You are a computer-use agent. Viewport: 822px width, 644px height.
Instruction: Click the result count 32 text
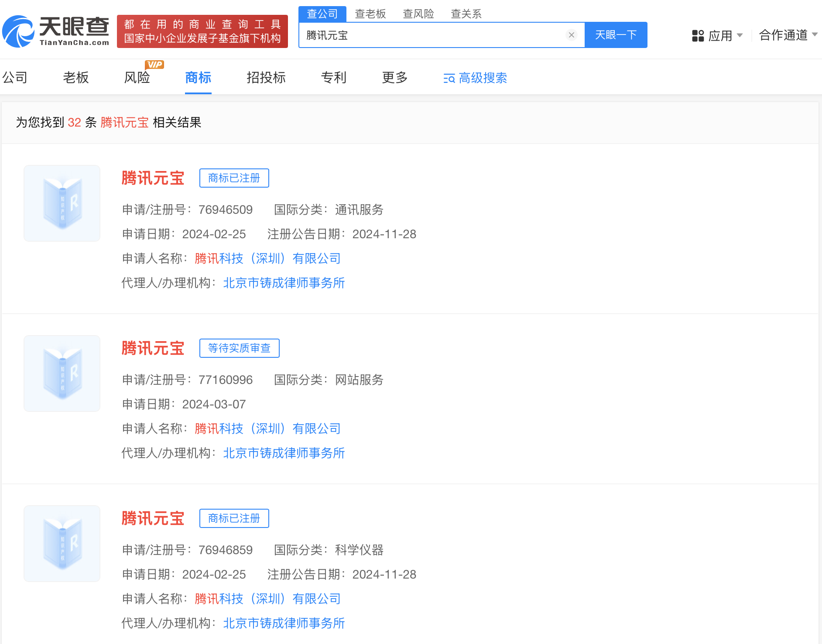click(x=75, y=123)
